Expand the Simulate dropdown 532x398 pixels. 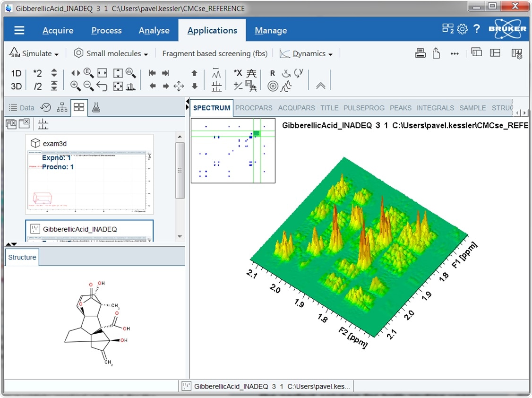click(34, 54)
